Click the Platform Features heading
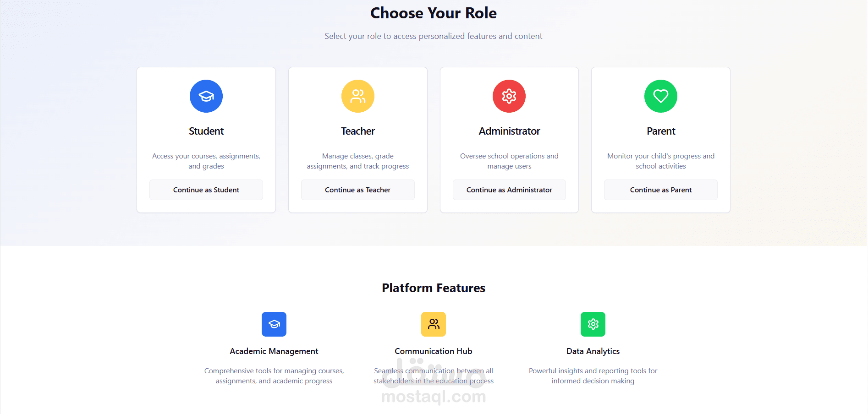868x414 pixels. 434,288
